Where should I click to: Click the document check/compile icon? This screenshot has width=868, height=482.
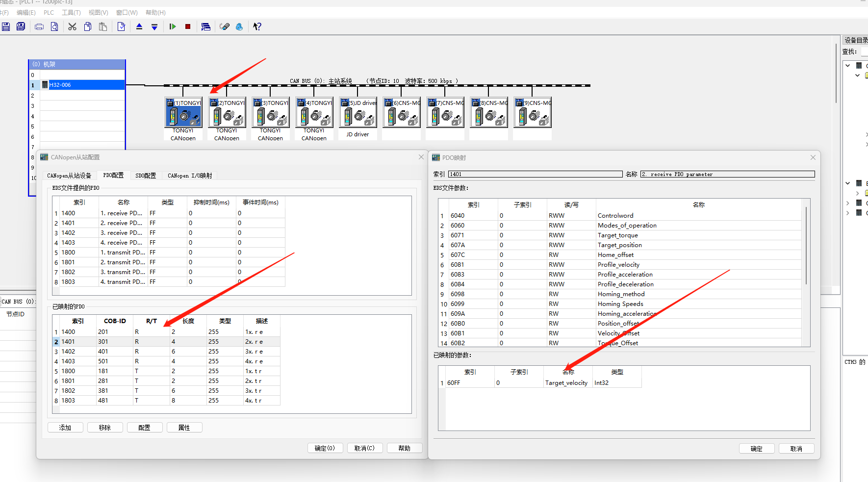tap(121, 26)
